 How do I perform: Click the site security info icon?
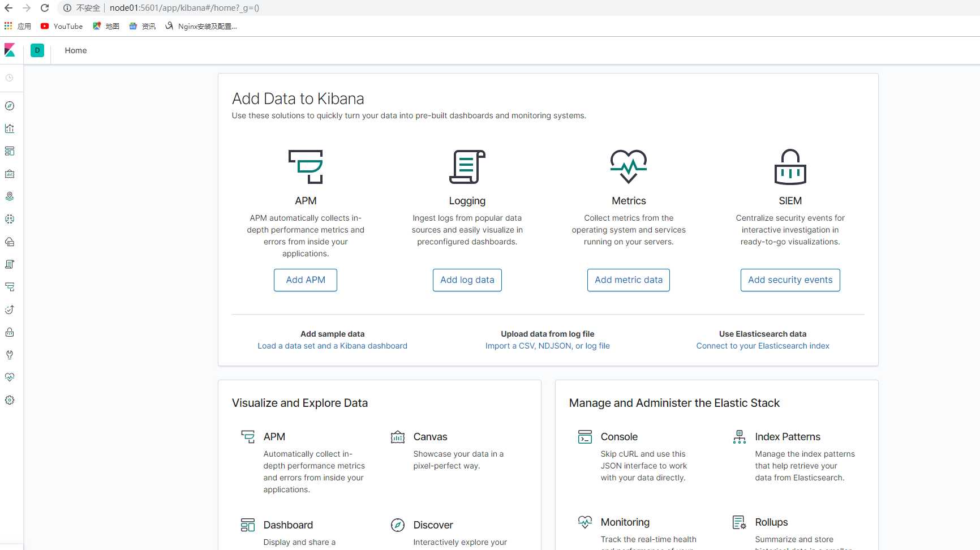(67, 8)
